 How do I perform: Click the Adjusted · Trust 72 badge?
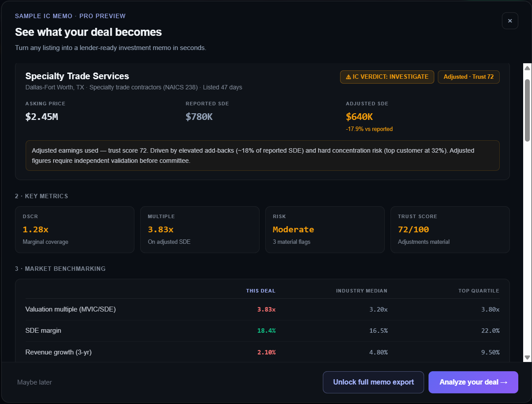pos(469,77)
